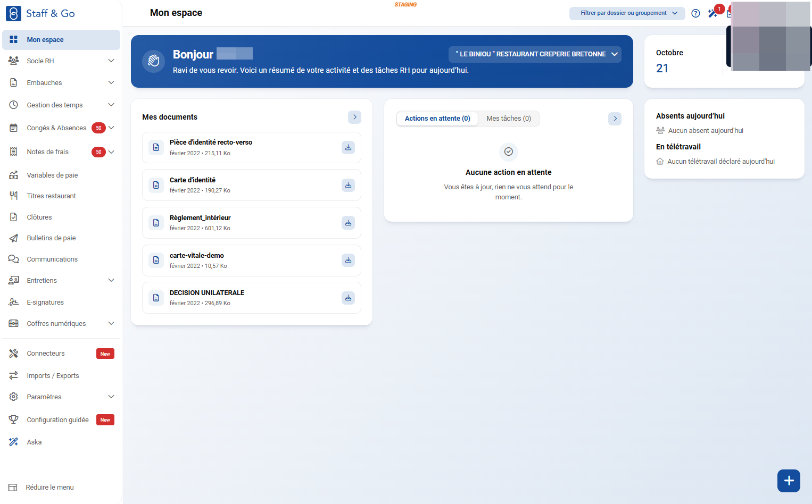Click Aucun absent aujourd'hui text
This screenshot has width=812, height=504.
706,130
